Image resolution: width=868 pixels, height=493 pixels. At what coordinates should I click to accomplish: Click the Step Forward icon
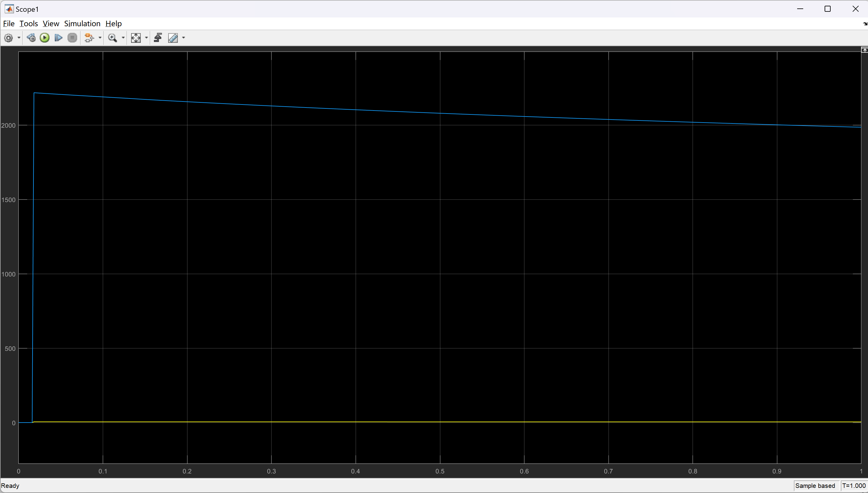pos(58,38)
